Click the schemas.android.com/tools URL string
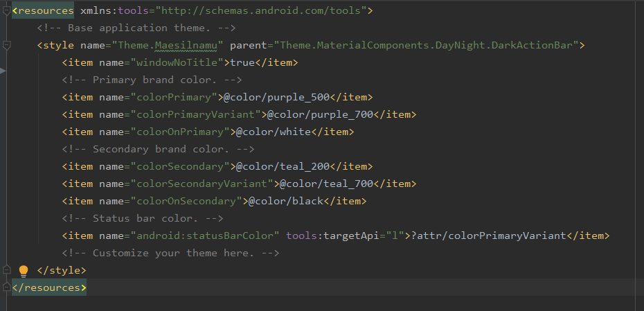644x311 pixels. tap(260, 10)
